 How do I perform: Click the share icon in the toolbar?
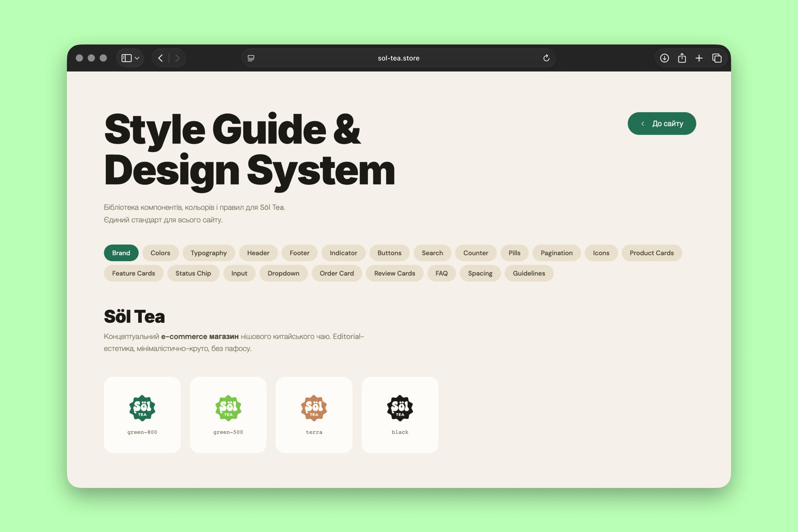coord(682,58)
